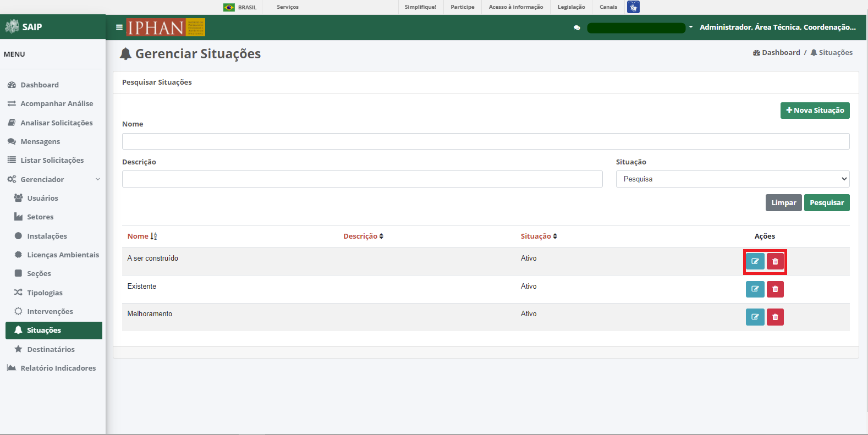Click the Limpar button
Viewport: 868px width, 435px height.
tap(784, 203)
